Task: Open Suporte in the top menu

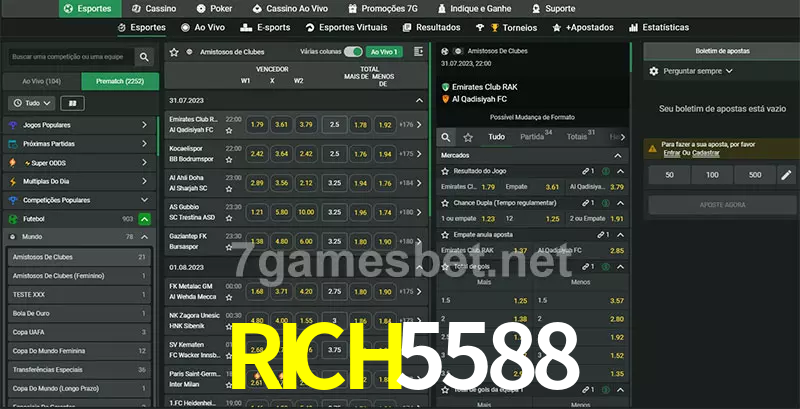Action: point(553,9)
